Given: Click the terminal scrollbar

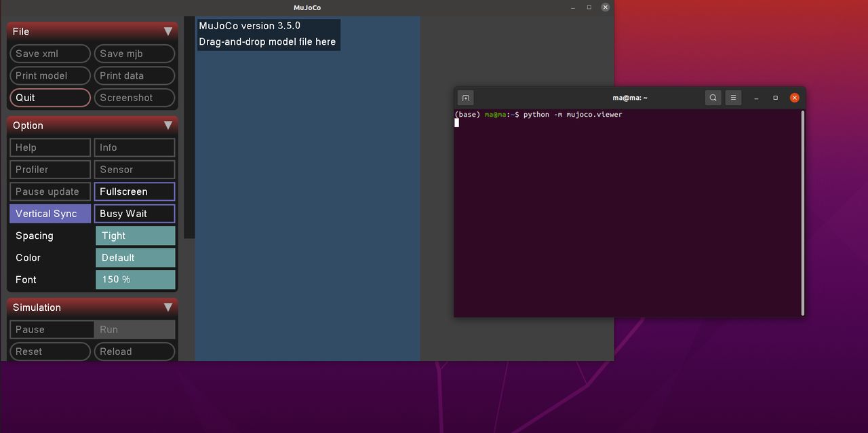Looking at the screenshot, I should pos(803,213).
